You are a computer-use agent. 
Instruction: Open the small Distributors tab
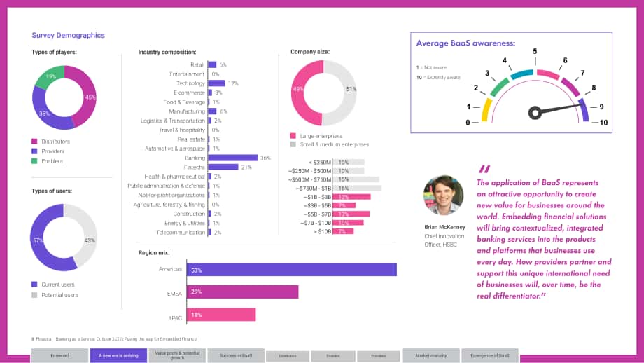[x=288, y=356]
